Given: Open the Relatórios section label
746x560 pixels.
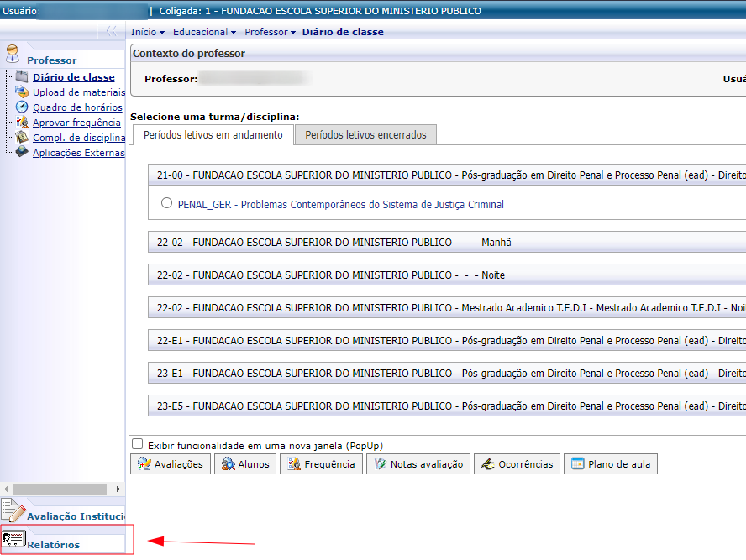Looking at the screenshot, I should pos(53,545).
